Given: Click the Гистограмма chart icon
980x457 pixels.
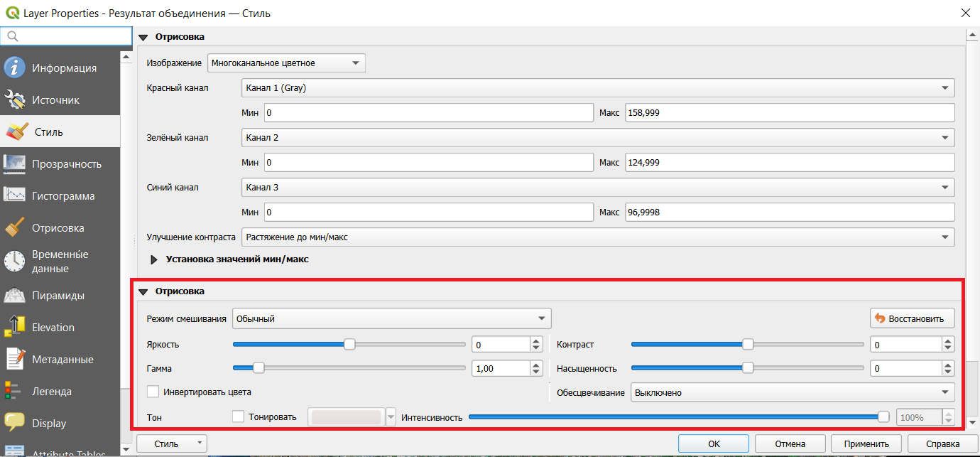Looking at the screenshot, I should tap(14, 196).
